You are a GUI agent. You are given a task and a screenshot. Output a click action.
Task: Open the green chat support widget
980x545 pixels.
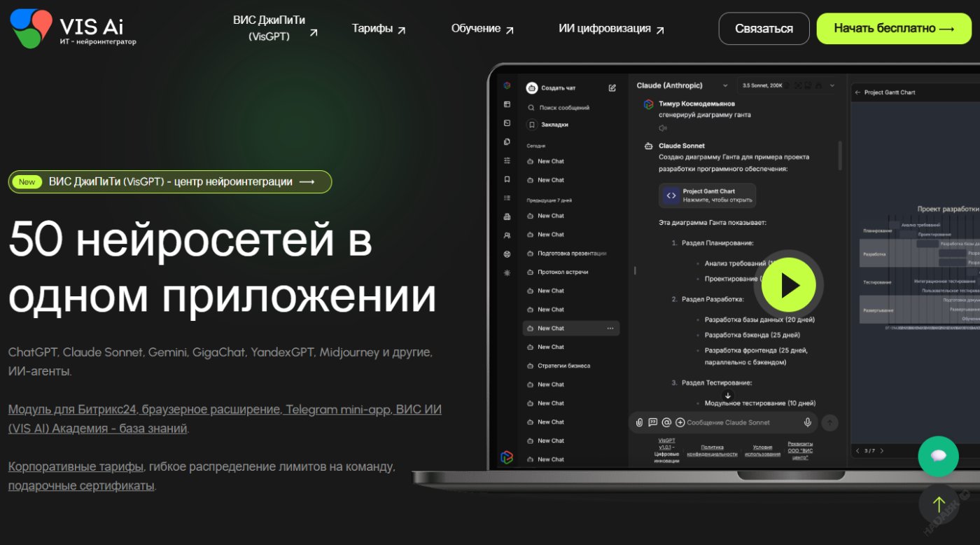tap(939, 456)
